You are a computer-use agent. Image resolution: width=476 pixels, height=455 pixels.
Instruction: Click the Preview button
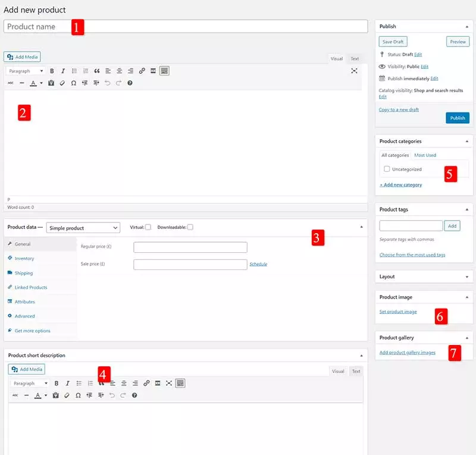458,42
